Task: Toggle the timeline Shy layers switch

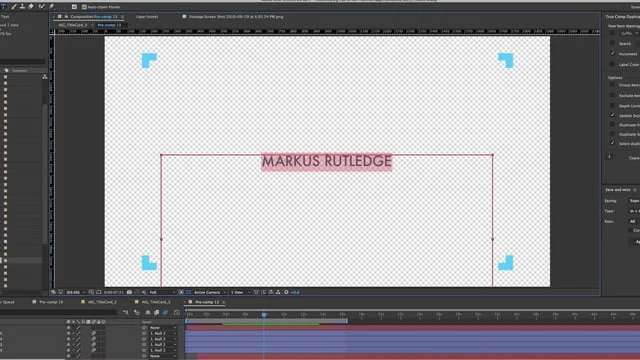Action: pos(148,312)
